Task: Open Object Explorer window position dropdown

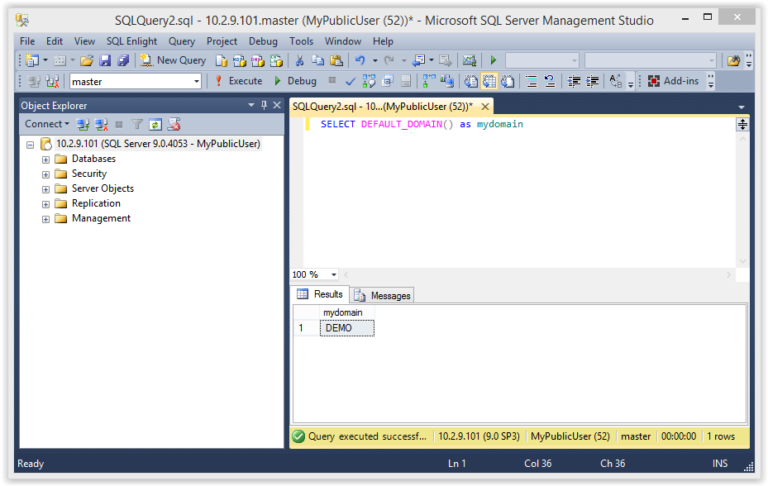Action: [251, 105]
